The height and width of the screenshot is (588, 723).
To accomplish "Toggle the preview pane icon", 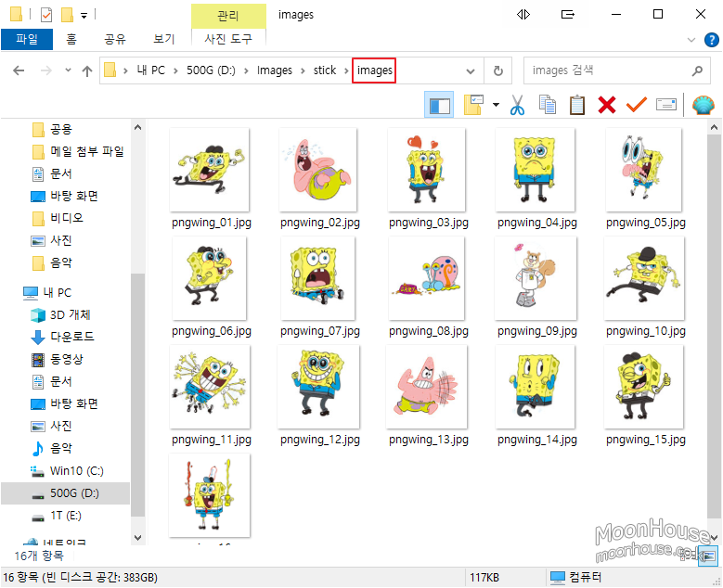I will (439, 105).
